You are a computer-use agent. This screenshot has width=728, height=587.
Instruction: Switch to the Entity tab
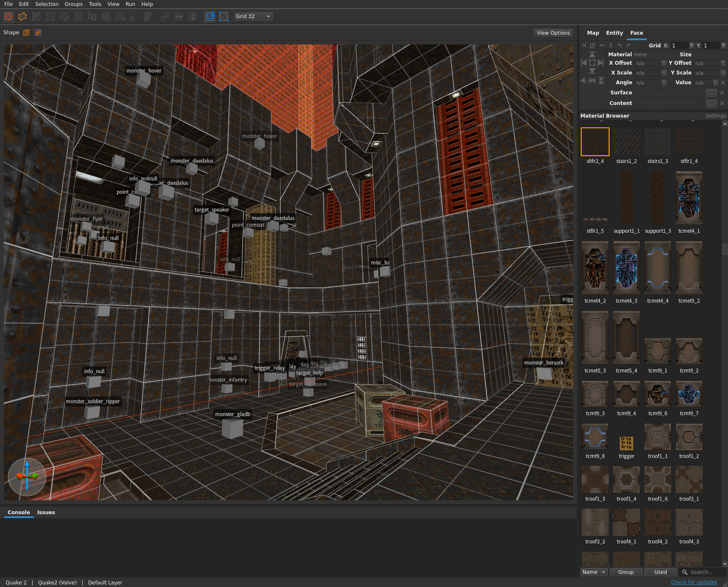(614, 33)
